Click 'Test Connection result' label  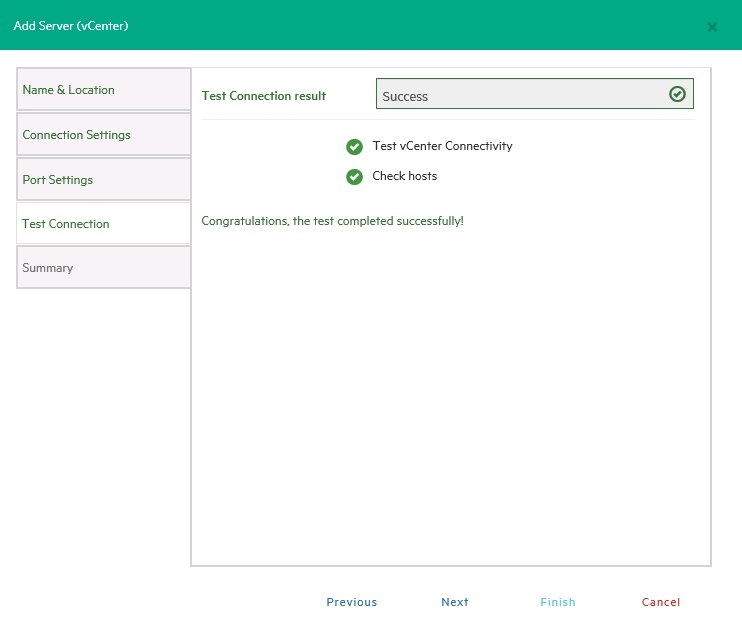pyautogui.click(x=264, y=96)
